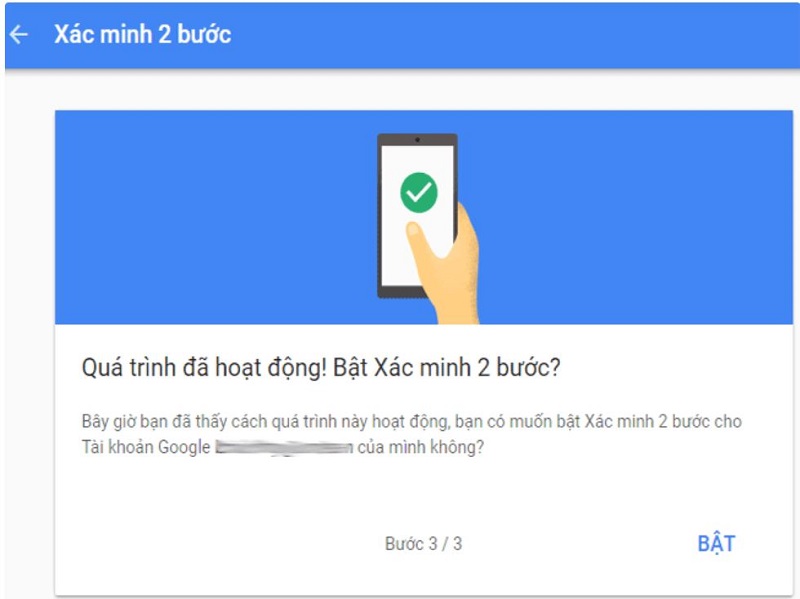Click the green checkmark circle on the phone
This screenshot has width=800, height=599.
[418, 192]
